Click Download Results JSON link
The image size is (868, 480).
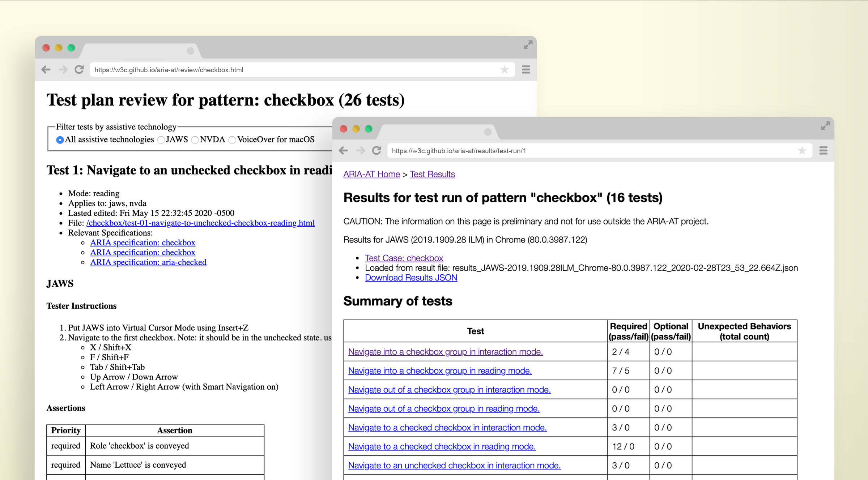tap(411, 278)
